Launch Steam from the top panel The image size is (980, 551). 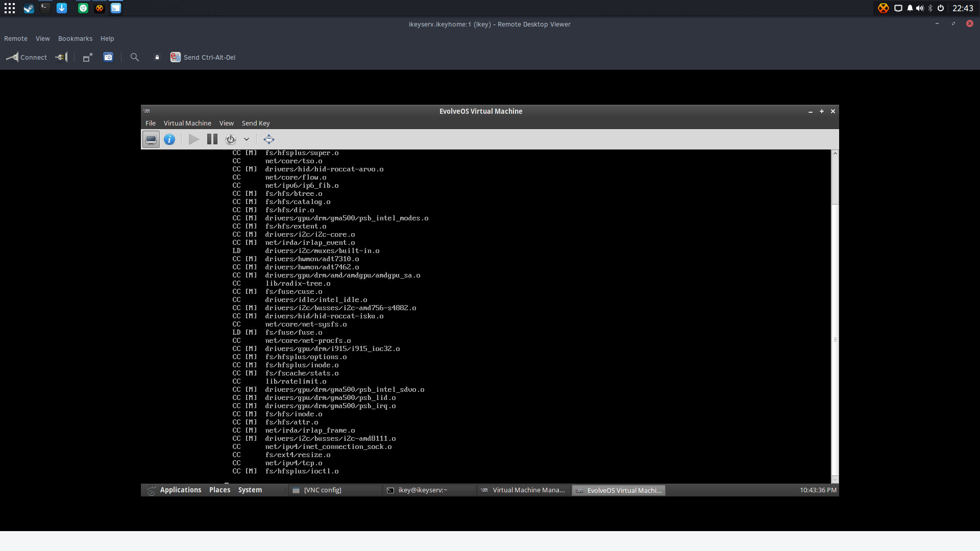tap(29, 8)
